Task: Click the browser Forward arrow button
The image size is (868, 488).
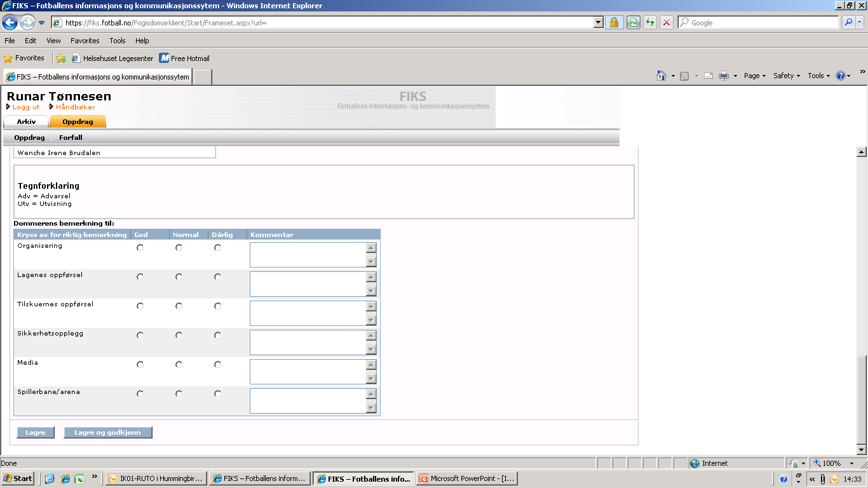Action: coord(27,23)
